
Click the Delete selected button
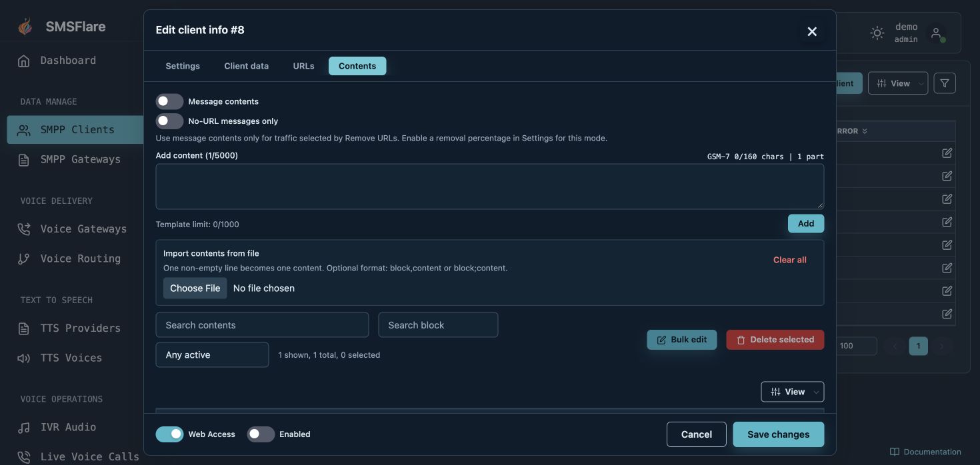pyautogui.click(x=775, y=340)
